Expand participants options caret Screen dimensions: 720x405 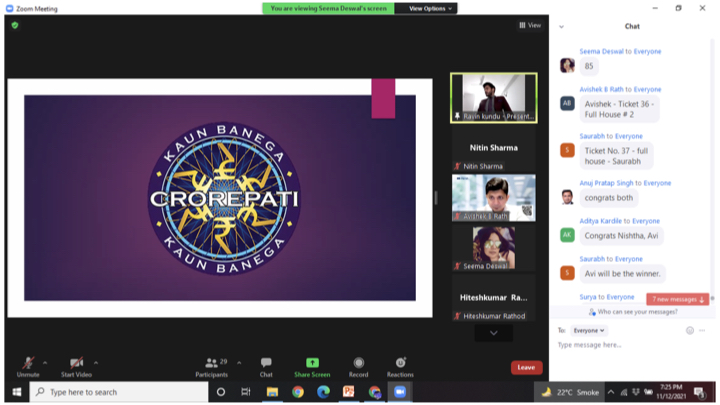(239, 363)
